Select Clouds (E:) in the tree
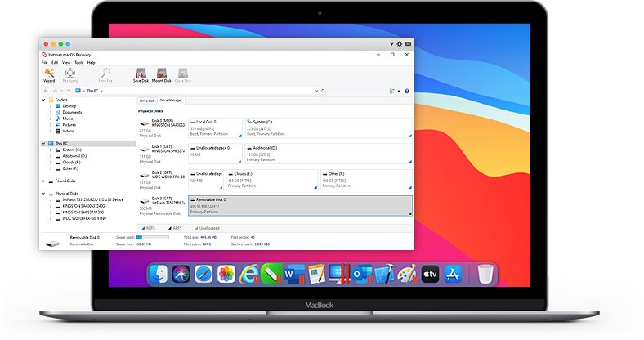 [x=71, y=162]
